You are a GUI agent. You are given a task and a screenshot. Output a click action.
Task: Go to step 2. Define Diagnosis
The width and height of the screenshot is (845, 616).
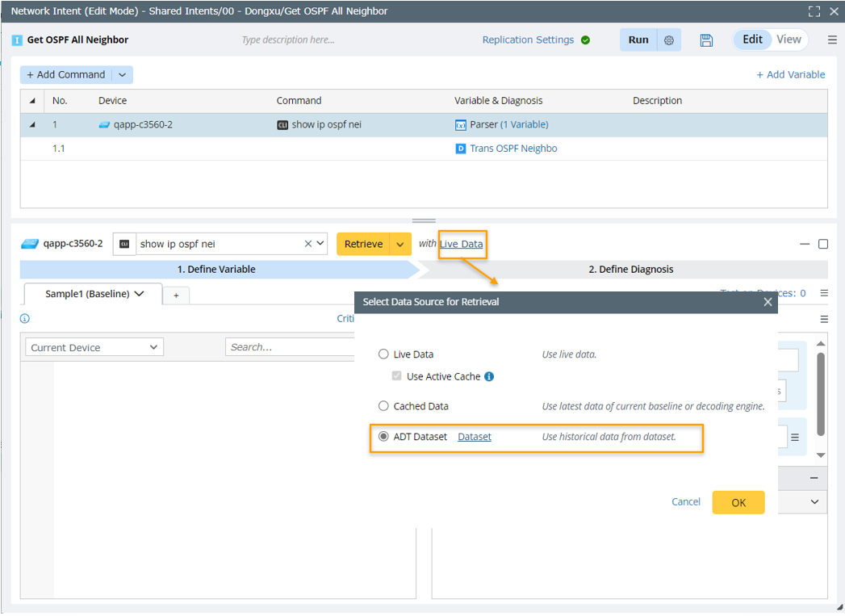click(x=630, y=270)
